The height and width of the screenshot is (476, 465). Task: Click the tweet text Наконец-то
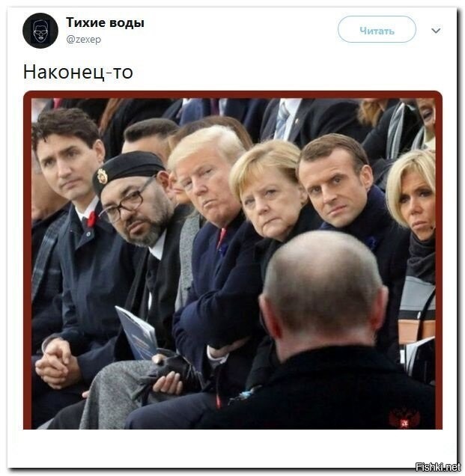click(78, 73)
